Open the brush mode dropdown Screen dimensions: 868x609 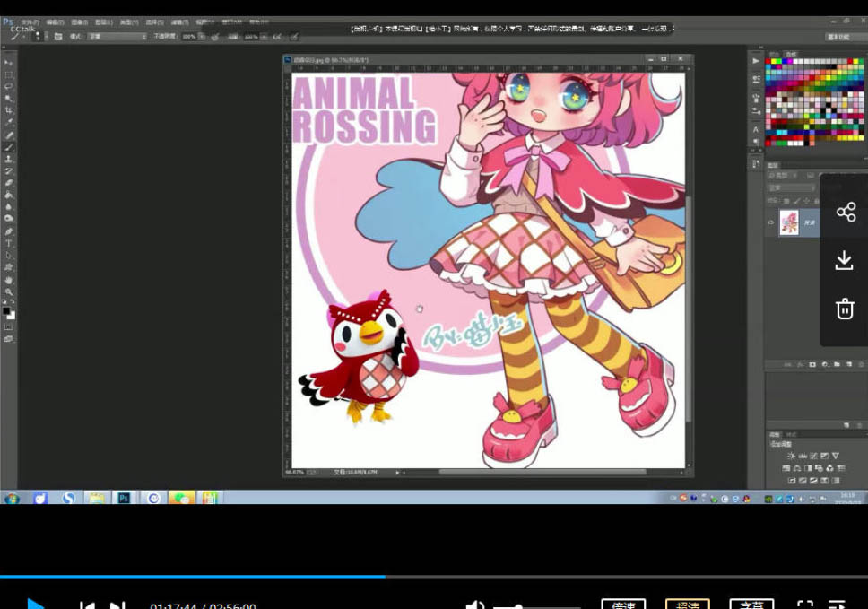click(117, 37)
